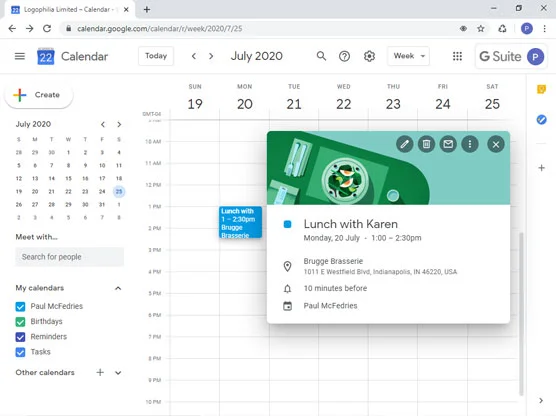Get add-ons plus icon in side panel
This screenshot has width=556, height=416.
(541, 168)
